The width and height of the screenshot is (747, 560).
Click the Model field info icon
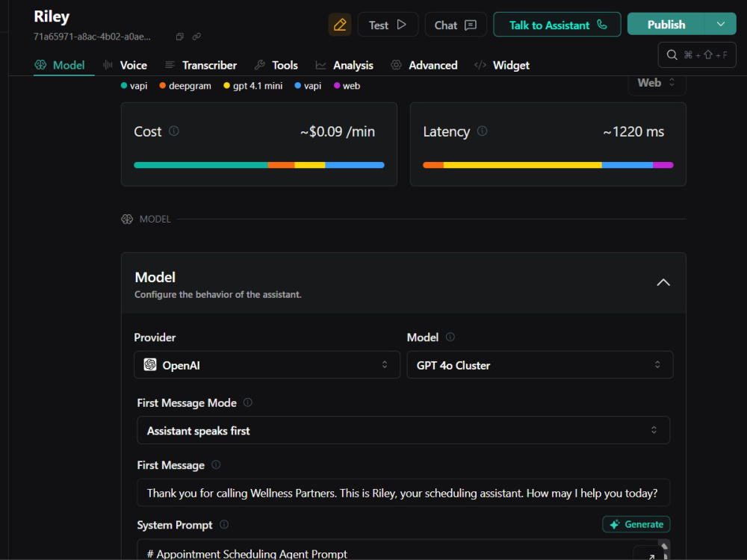pos(450,337)
